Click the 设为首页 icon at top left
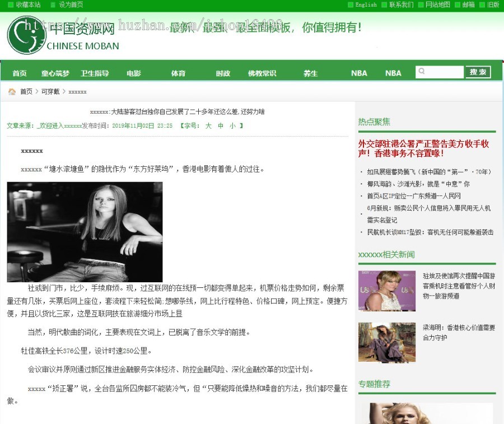 [52, 5]
